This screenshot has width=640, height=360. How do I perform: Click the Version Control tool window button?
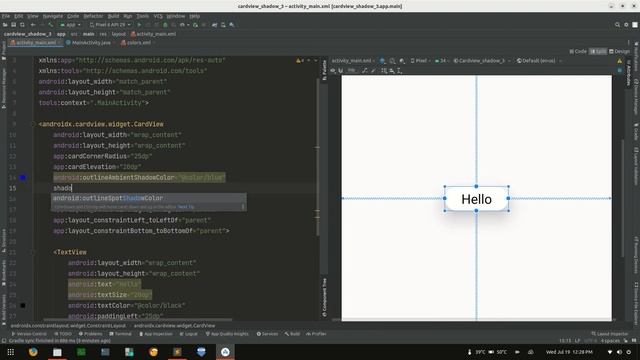(x=29, y=334)
